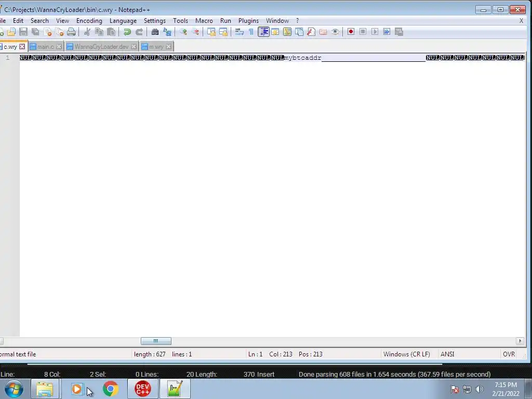Show the Document Map panel
The width and height of the screenshot is (532, 399).
(287, 32)
